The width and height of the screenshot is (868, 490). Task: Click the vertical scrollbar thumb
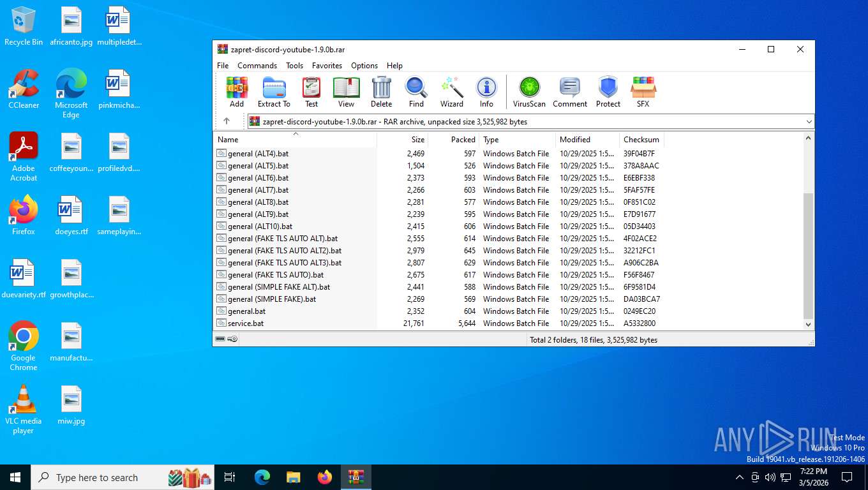809,255
